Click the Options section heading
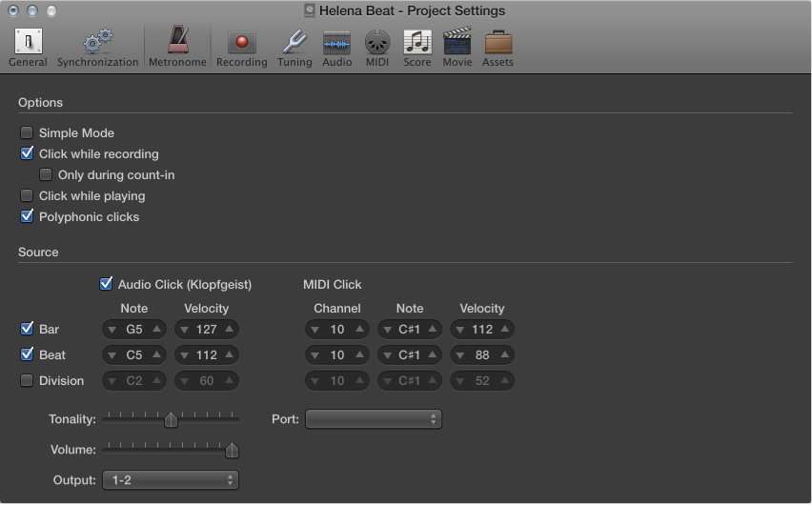The height and width of the screenshot is (505, 812). [40, 103]
